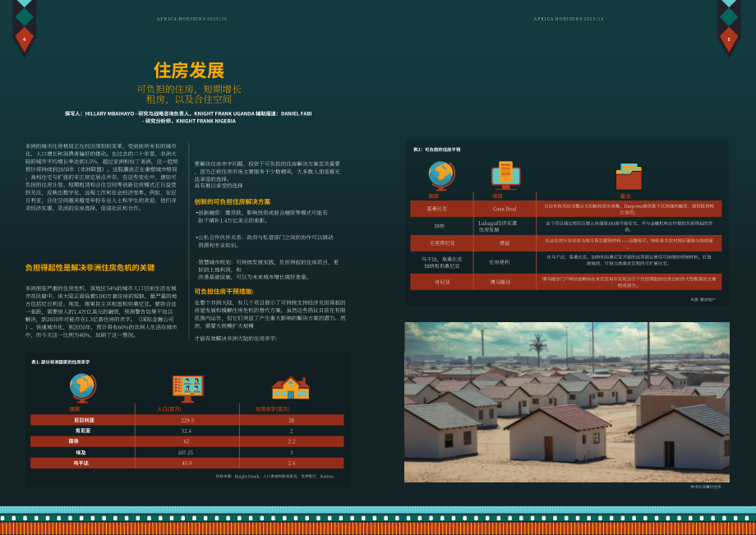Click the Table 2 column header 备注
This screenshot has height=535, width=756.
coord(625,196)
